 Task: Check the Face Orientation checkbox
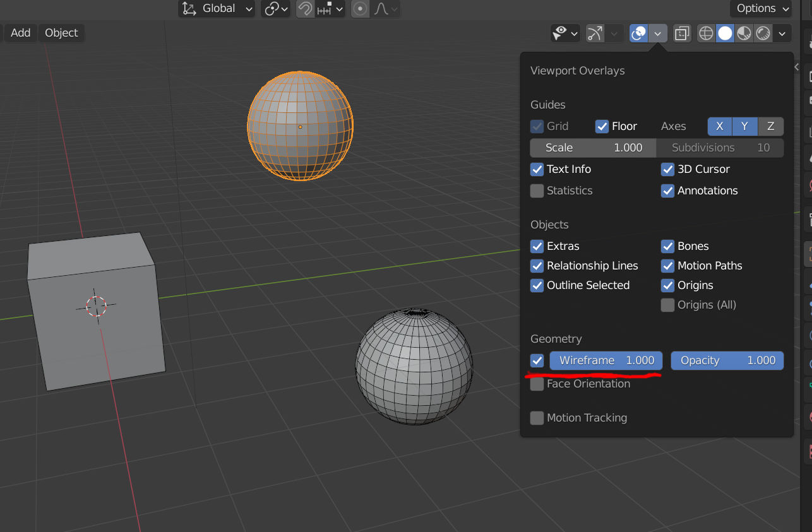tap(537, 384)
